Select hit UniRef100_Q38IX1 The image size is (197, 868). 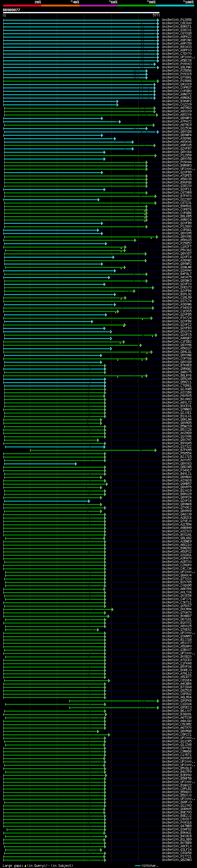pos(177,30)
